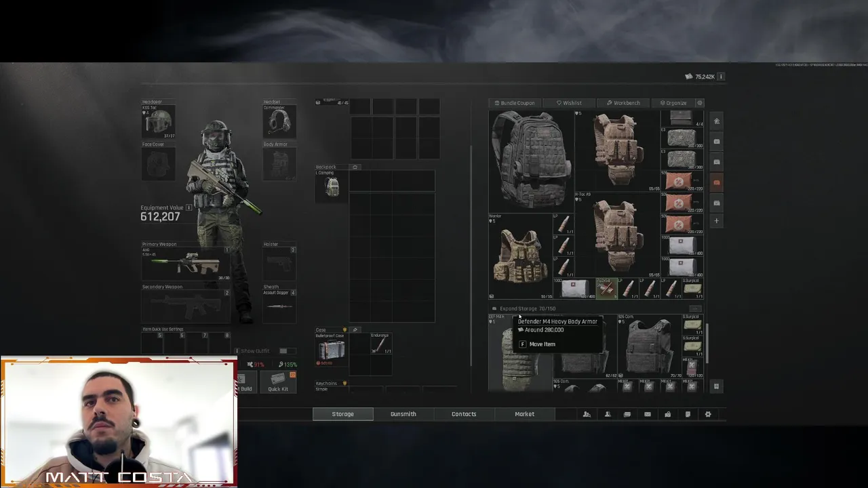Viewport: 868px width, 488px height.
Task: Click the empty Secondary Weapon slot
Action: tap(185, 307)
